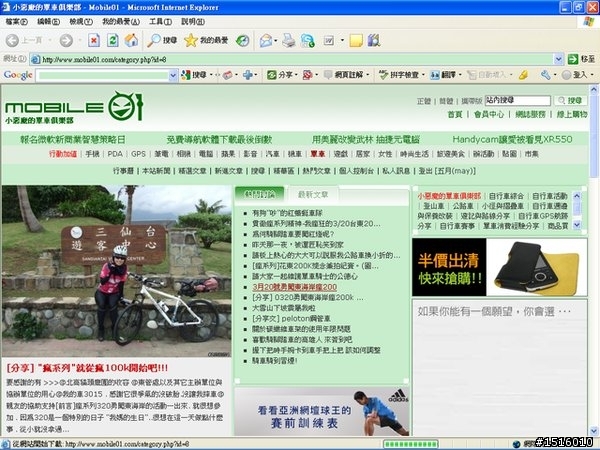Switch to hot discussions (熱門討論) tab
The height and width of the screenshot is (450, 600).
[x=259, y=194]
